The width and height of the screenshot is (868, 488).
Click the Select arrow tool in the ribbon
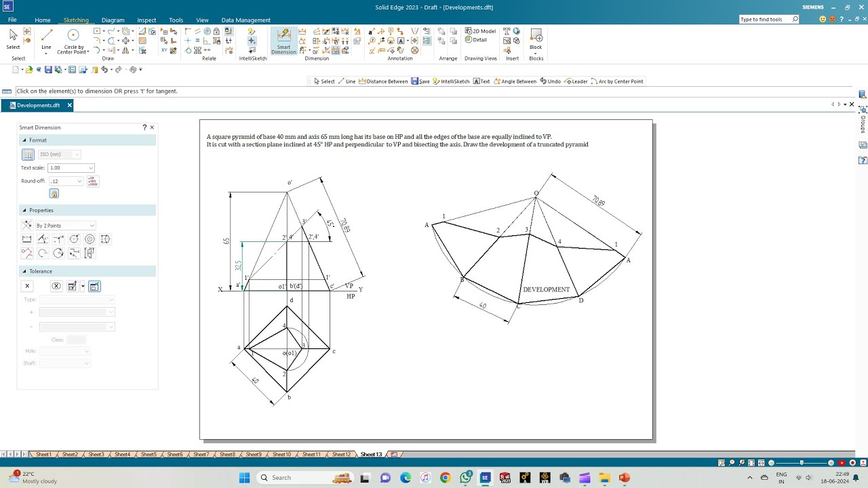(13, 39)
